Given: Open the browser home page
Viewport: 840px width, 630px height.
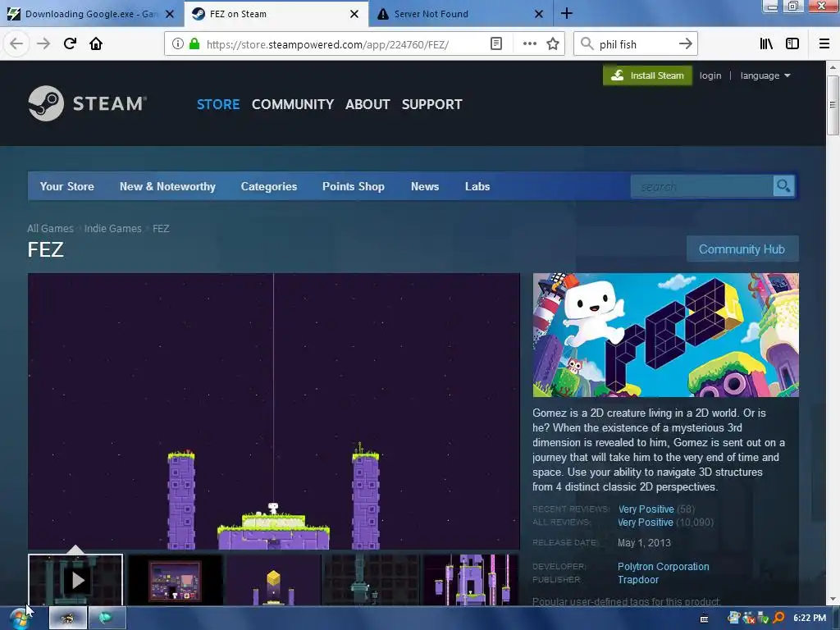Looking at the screenshot, I should 96,43.
